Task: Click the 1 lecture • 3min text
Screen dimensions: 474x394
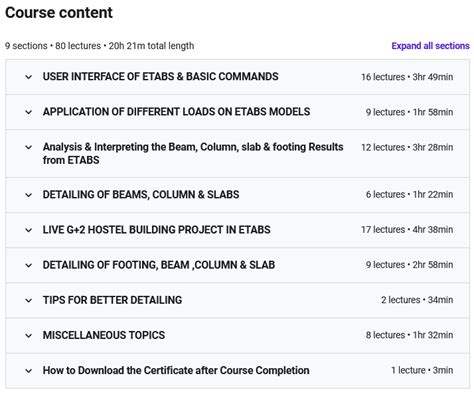Action: point(422,370)
